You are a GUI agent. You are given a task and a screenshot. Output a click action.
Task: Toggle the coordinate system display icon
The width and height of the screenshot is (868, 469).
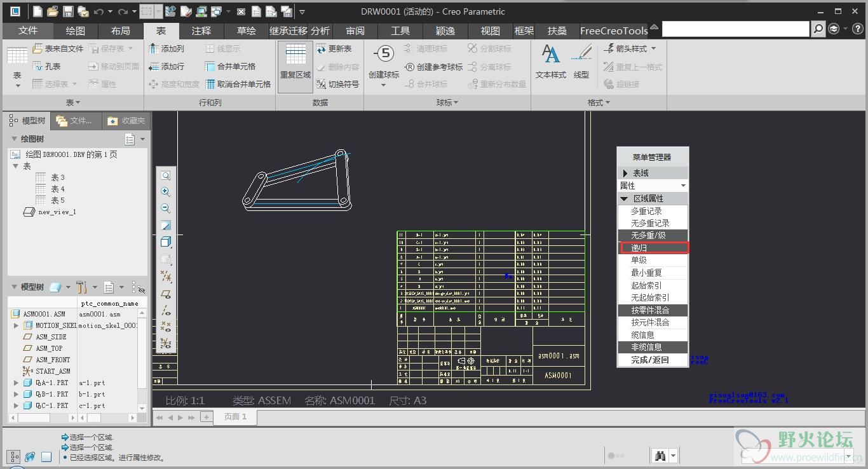(x=165, y=343)
